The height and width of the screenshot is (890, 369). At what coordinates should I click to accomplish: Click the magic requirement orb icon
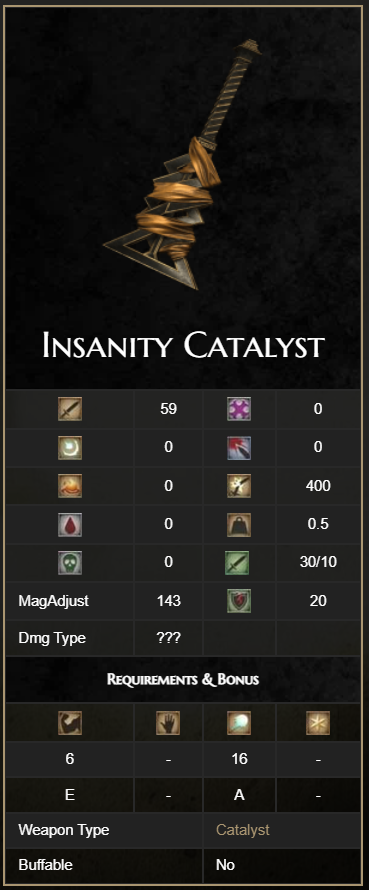pos(239,723)
